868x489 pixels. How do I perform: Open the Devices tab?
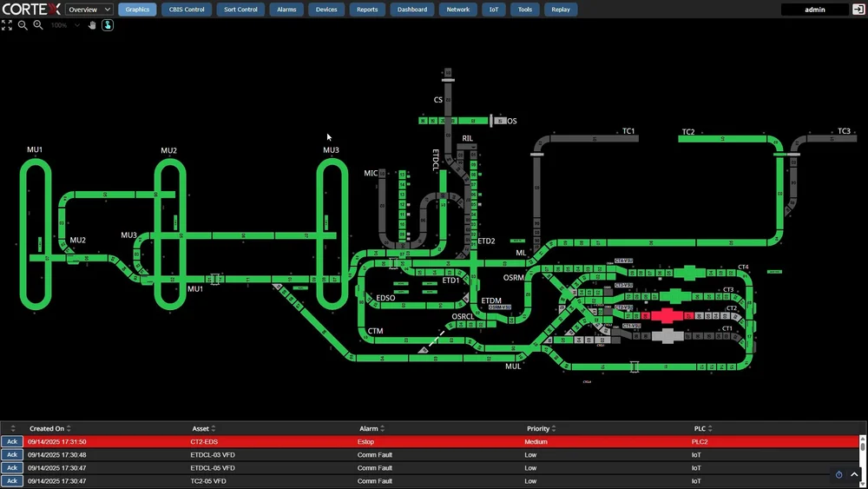(326, 10)
